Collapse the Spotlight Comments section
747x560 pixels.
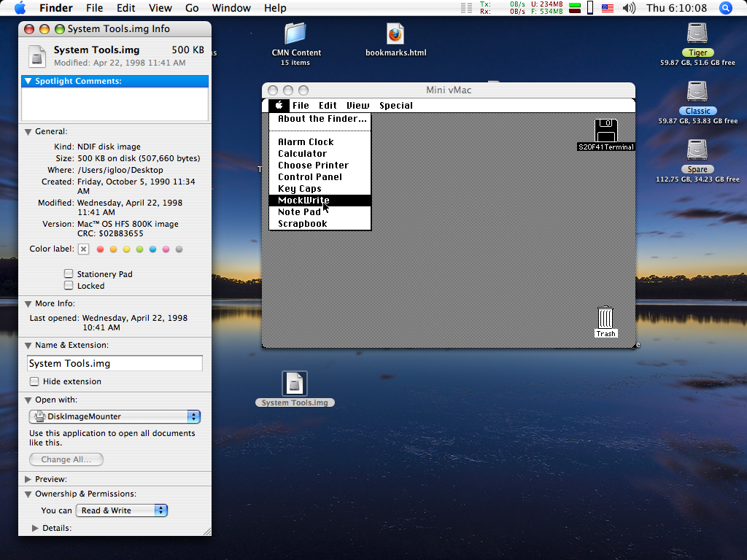[28, 82]
